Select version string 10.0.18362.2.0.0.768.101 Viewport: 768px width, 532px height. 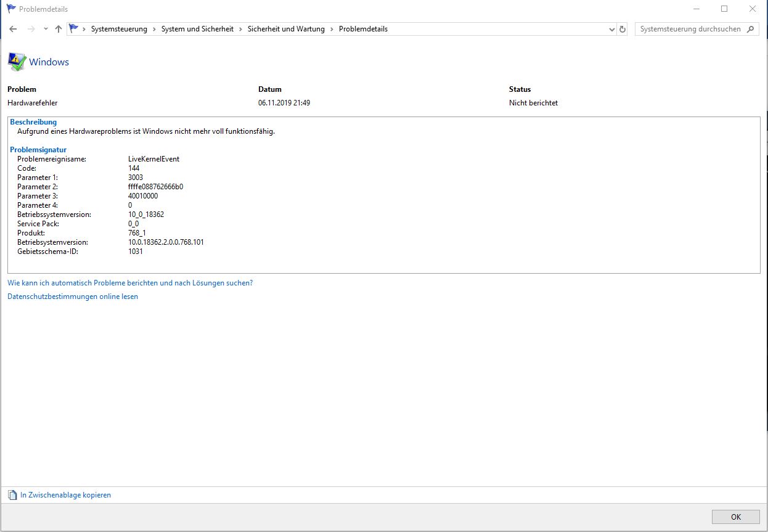coord(166,242)
